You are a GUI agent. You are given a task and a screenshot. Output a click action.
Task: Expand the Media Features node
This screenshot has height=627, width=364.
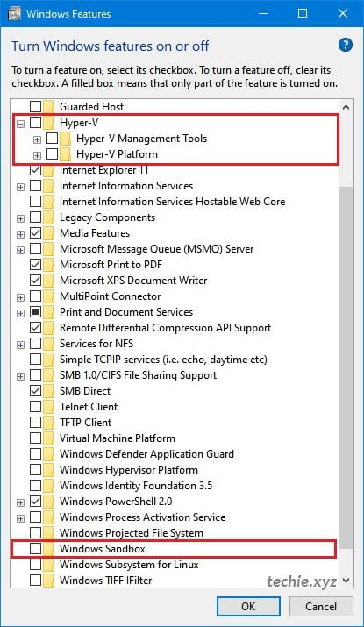(x=20, y=234)
